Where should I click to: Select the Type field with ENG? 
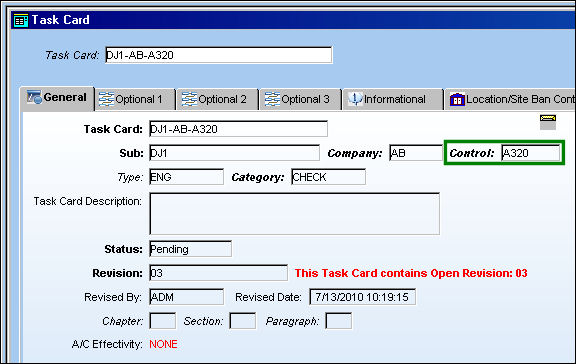[x=187, y=177]
